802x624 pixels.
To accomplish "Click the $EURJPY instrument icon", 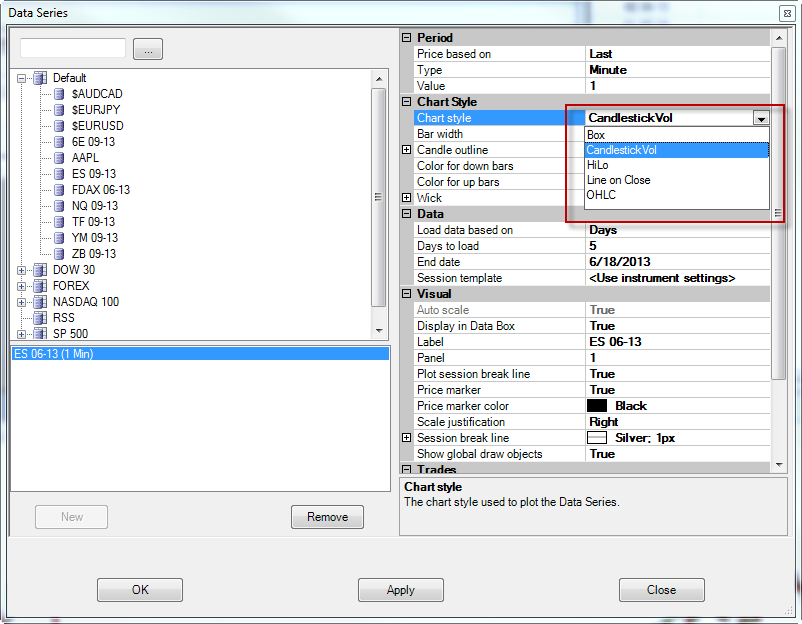I will click(59, 110).
